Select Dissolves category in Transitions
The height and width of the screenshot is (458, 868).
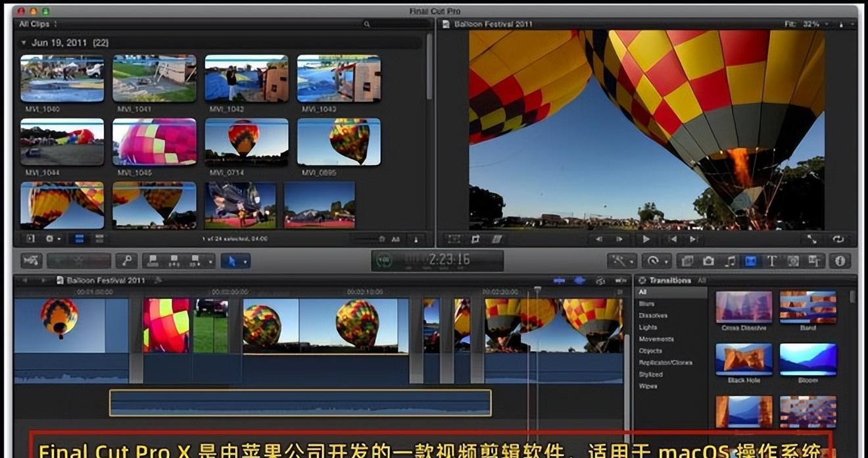652,315
